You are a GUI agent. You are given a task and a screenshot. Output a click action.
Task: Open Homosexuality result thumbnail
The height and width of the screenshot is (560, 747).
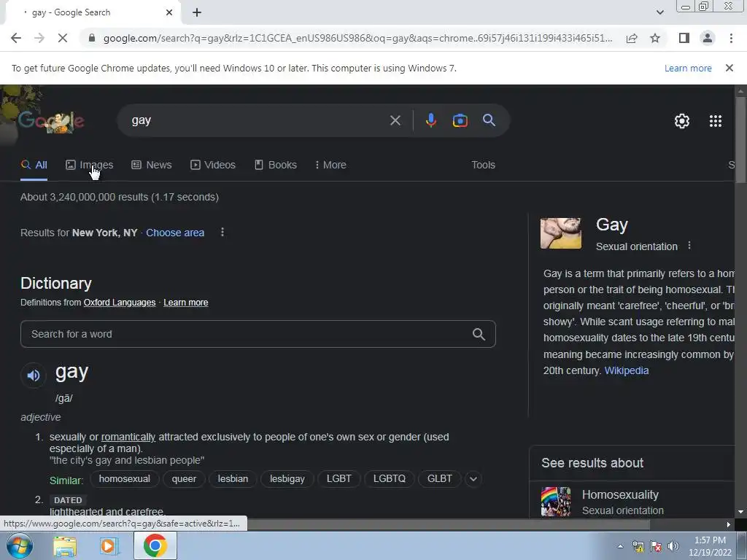(x=556, y=502)
